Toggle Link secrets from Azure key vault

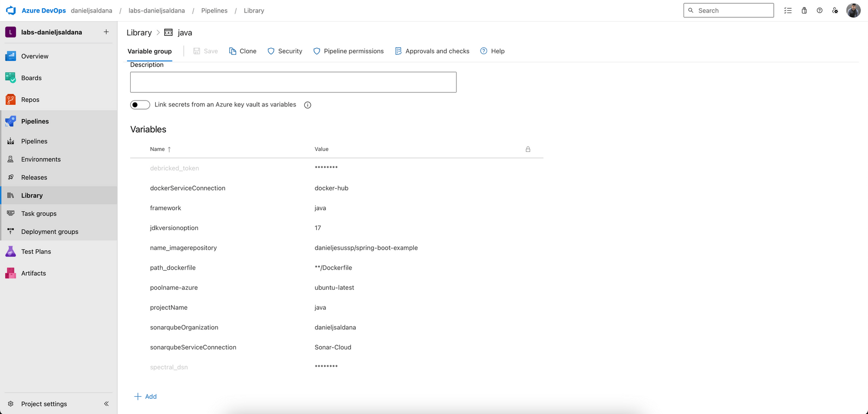point(140,105)
